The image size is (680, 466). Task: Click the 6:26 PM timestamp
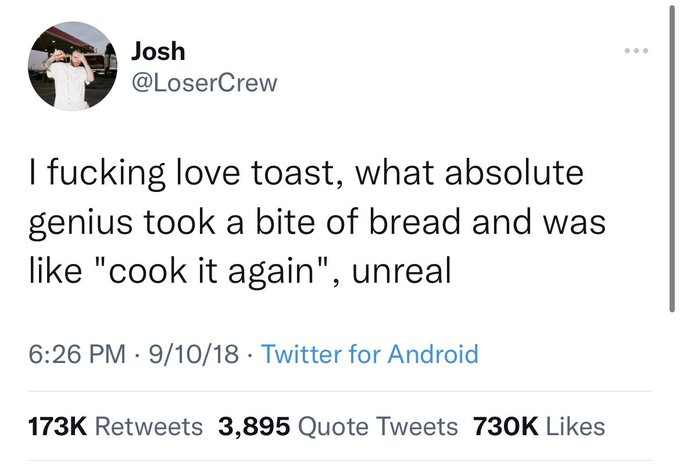(79, 354)
